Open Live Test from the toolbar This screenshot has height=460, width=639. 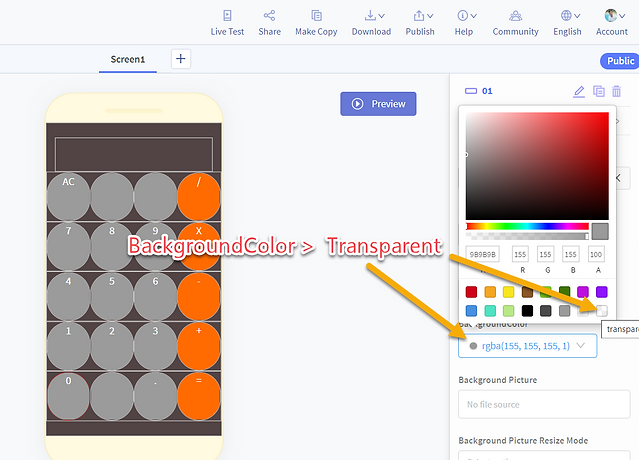click(227, 23)
